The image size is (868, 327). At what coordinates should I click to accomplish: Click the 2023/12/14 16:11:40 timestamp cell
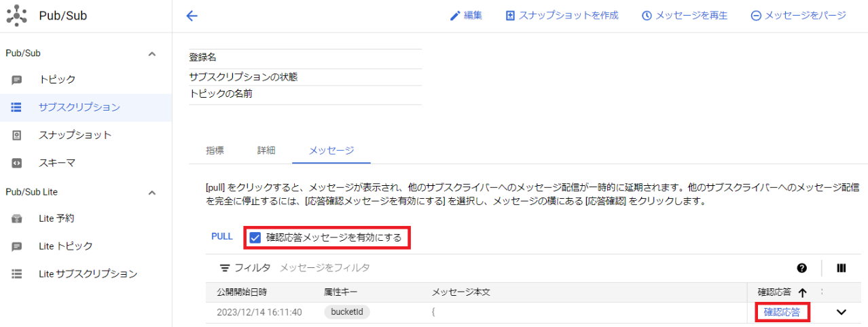pos(259,313)
